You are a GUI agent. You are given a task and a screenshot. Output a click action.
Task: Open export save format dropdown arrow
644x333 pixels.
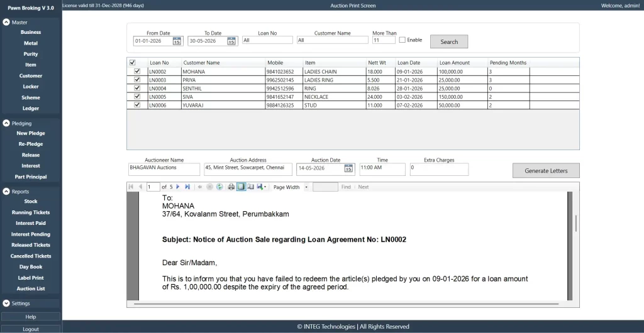point(265,187)
